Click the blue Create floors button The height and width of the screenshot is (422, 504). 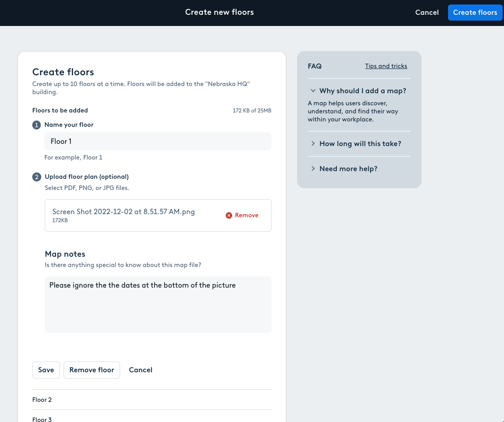coord(475,13)
